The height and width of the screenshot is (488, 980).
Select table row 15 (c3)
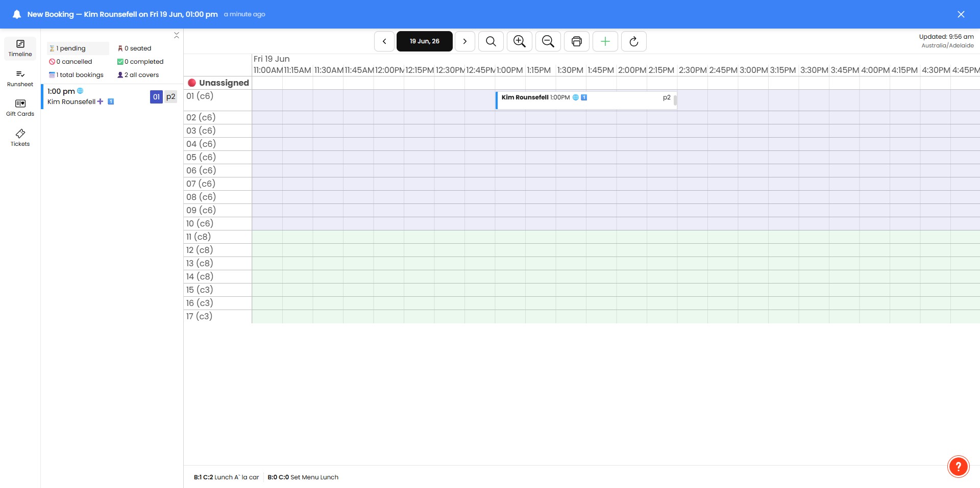[217, 290]
